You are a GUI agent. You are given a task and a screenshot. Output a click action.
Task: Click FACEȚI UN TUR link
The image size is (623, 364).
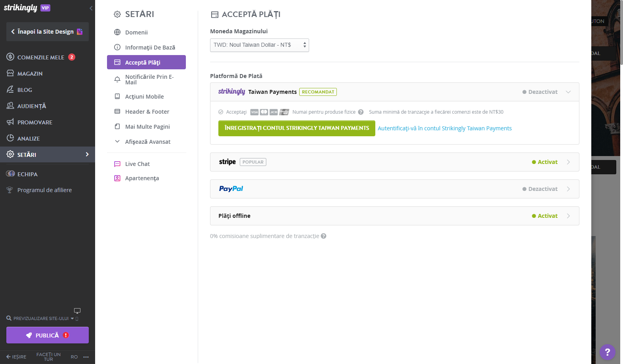tap(48, 357)
